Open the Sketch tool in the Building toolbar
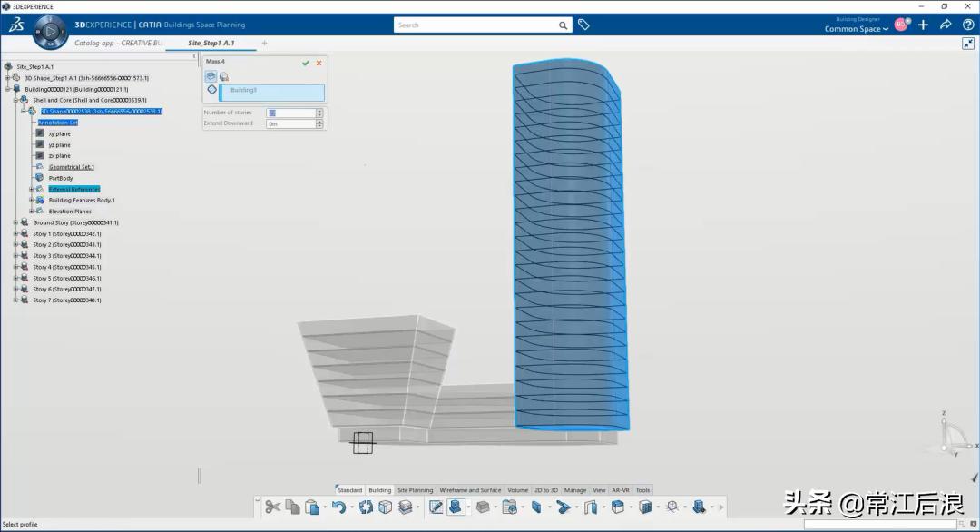Image resolution: width=980 pixels, height=532 pixels. coord(436,507)
